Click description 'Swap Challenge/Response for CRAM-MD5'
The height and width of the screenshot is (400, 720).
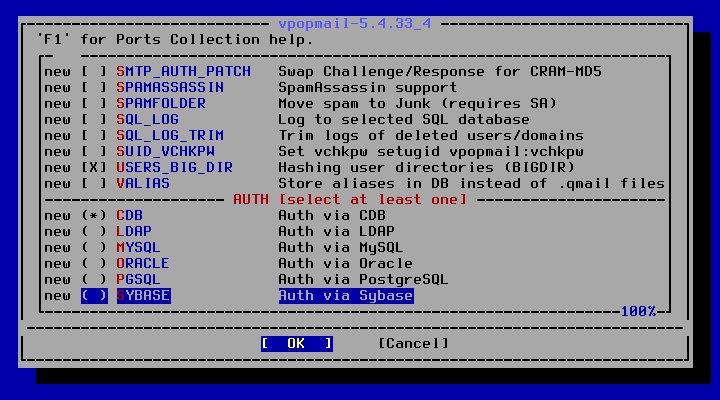coord(440,72)
